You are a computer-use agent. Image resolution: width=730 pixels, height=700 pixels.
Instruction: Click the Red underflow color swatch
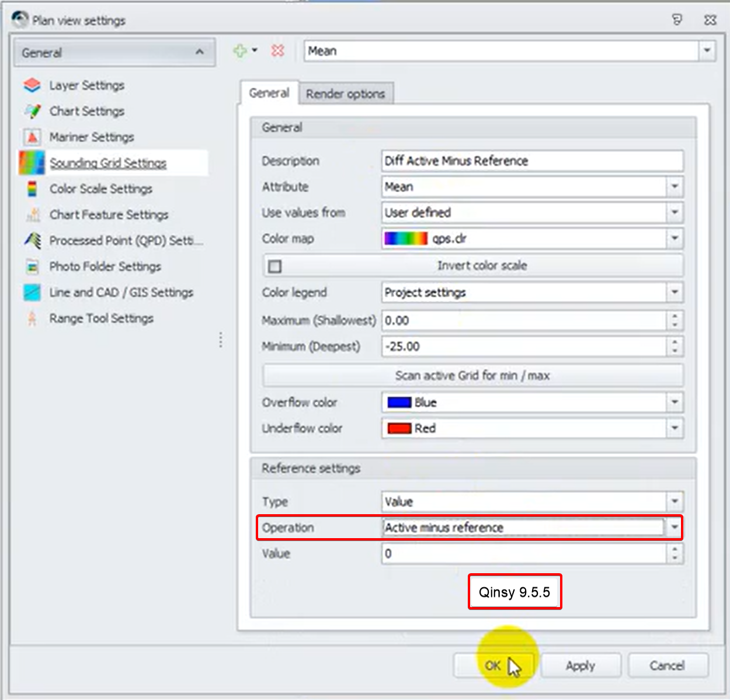tap(399, 428)
